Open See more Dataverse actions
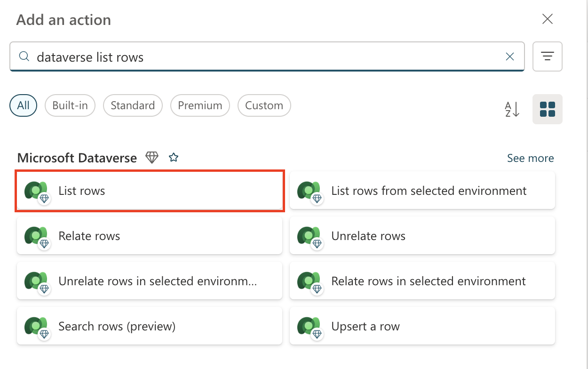The height and width of the screenshot is (369, 588). pyautogui.click(x=531, y=158)
